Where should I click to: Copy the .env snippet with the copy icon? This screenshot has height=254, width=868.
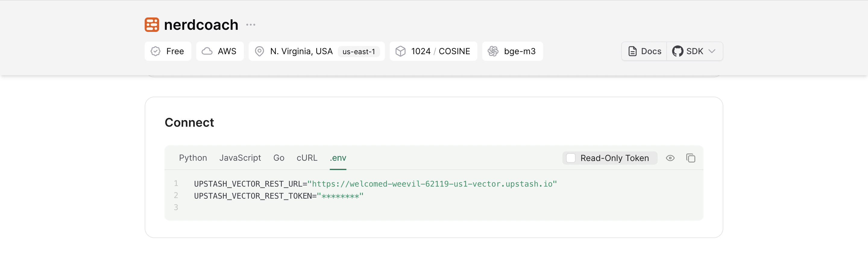[690, 158]
